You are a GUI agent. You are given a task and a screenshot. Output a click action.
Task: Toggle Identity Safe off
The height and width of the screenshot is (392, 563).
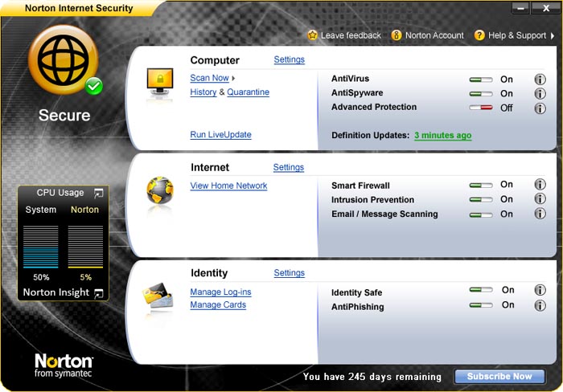point(481,290)
